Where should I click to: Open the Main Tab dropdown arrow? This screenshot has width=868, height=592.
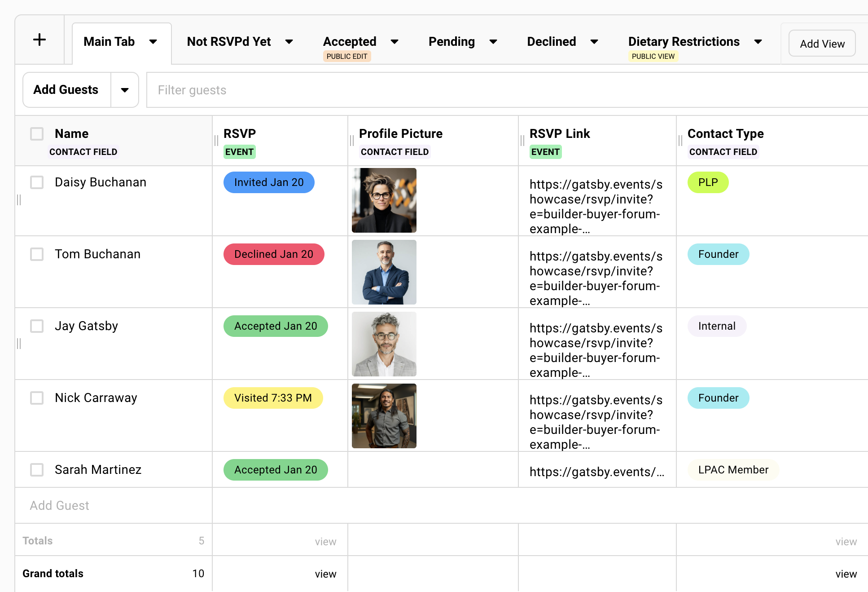click(x=153, y=42)
